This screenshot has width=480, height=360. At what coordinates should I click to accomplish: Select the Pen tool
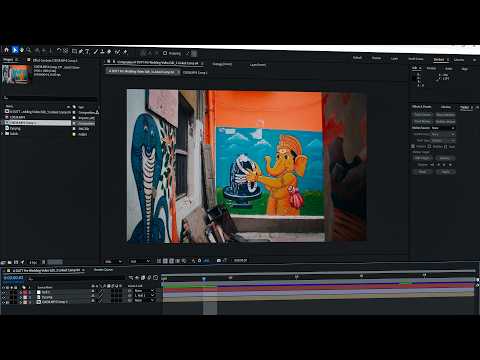pos(81,51)
